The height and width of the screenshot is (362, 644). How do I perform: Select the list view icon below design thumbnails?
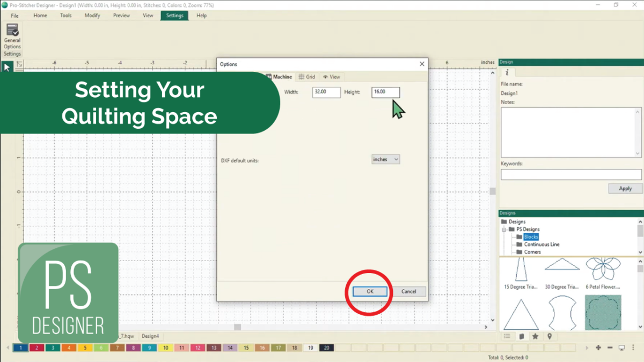point(507,336)
